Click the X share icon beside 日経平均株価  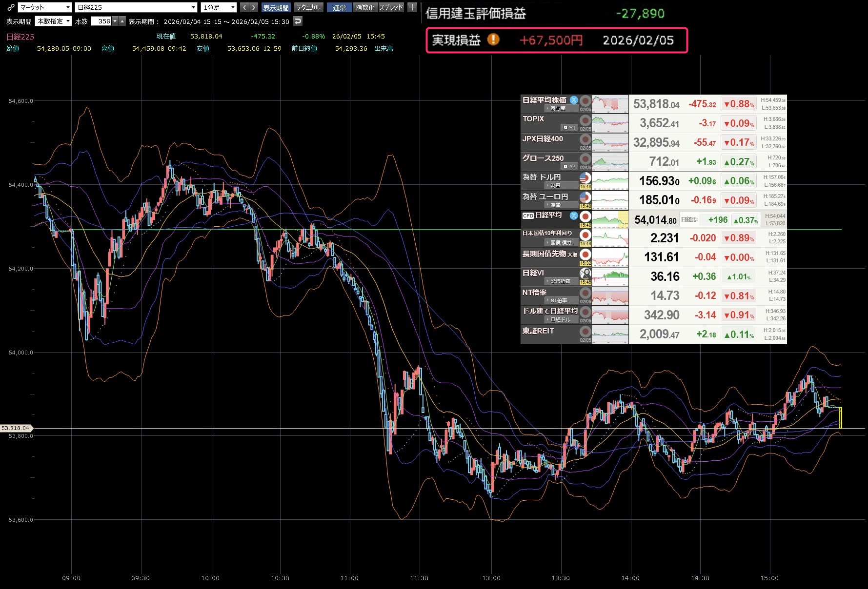(x=574, y=100)
